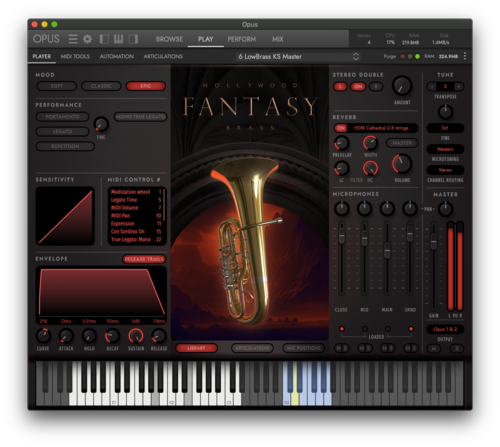Toggle the left panel layout icon

point(104,39)
